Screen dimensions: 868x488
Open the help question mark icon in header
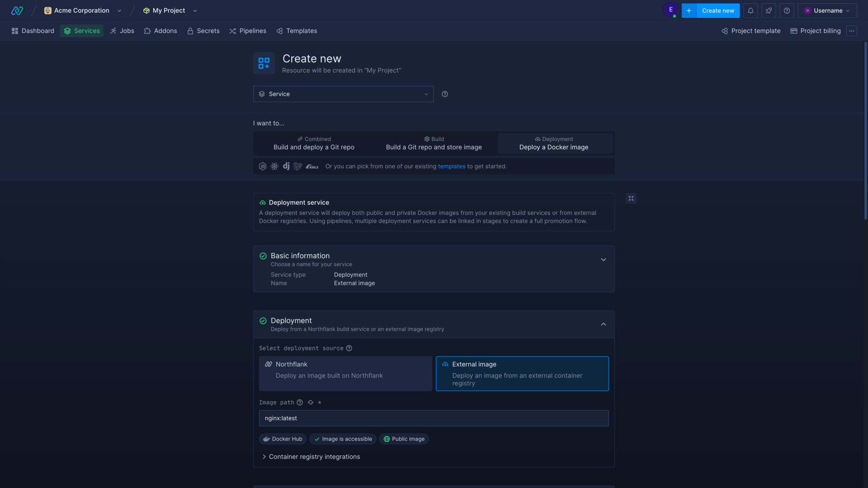[787, 10]
